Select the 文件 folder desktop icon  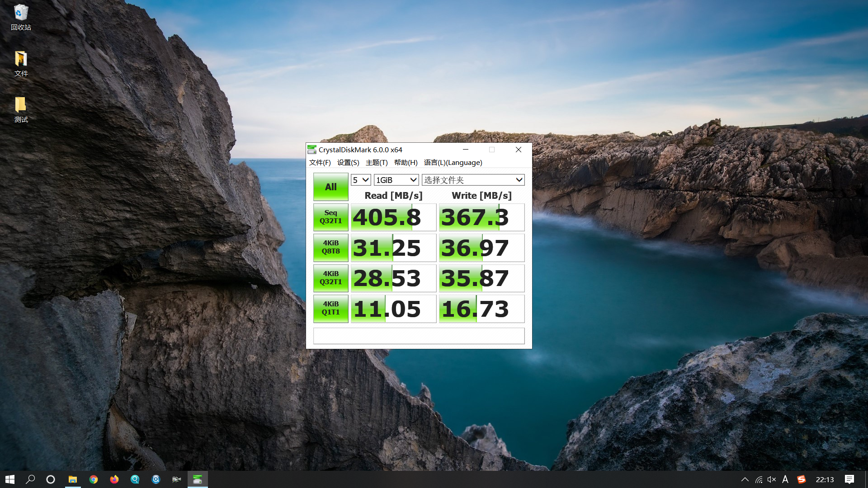[x=21, y=64]
